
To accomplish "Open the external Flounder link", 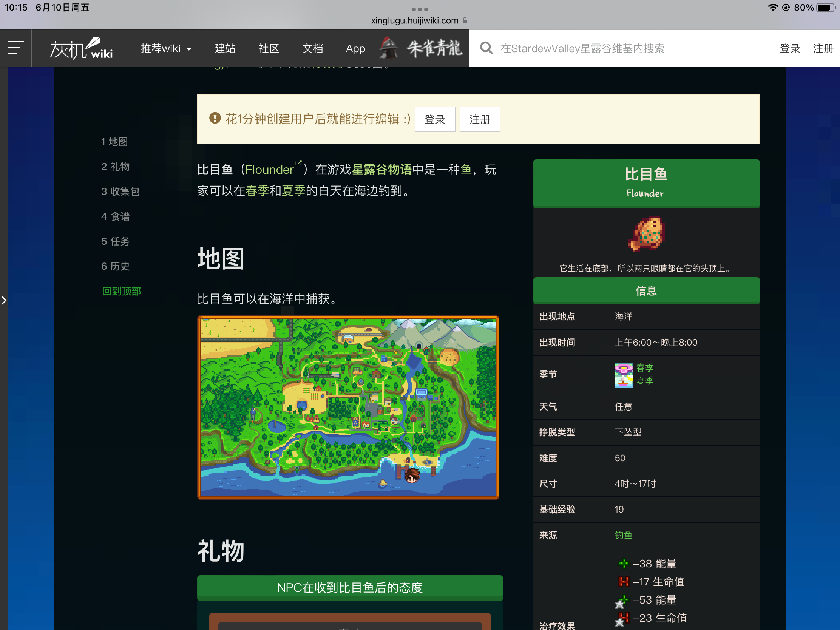I will [269, 169].
